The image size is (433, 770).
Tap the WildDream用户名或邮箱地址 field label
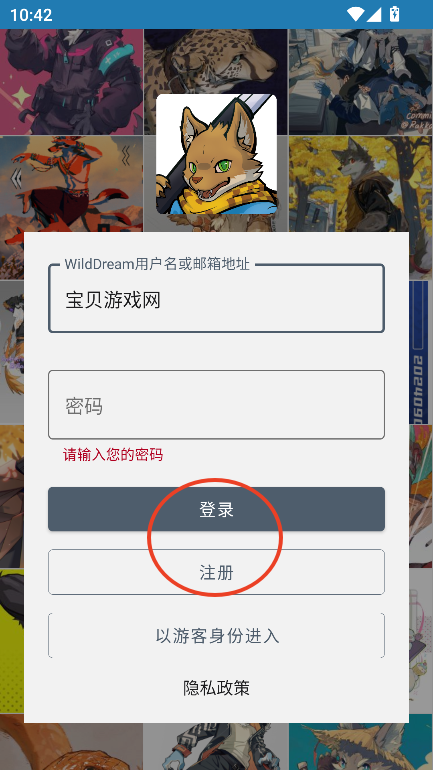click(157, 264)
